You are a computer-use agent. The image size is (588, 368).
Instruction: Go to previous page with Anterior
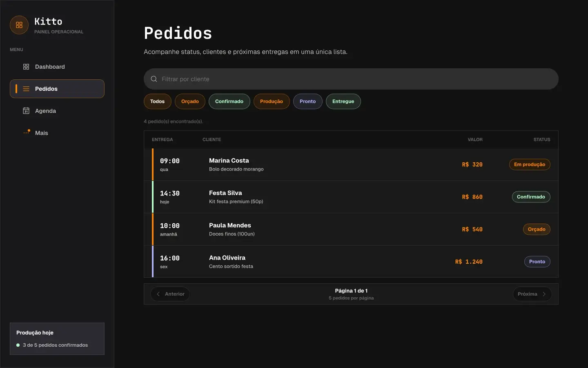coord(170,294)
